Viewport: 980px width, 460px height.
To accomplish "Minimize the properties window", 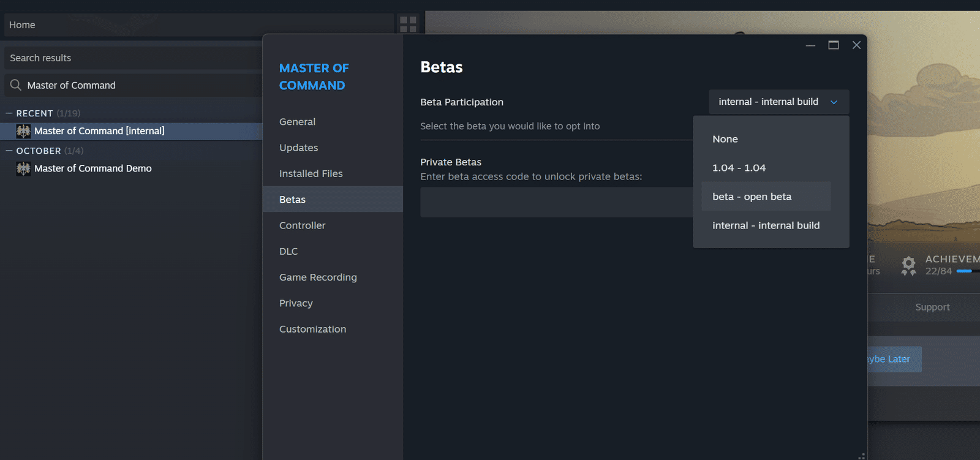I will [810, 45].
